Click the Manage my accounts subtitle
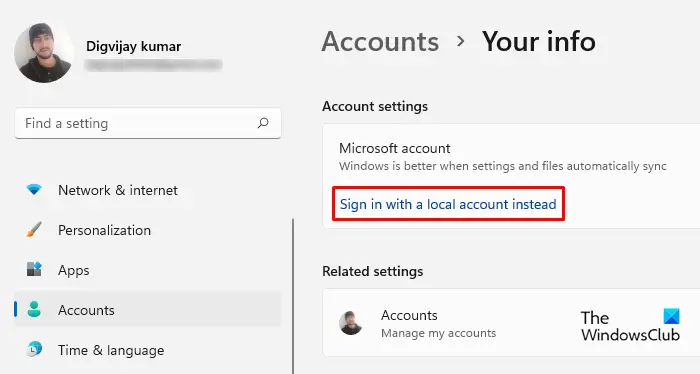Screen dimensions: 700x374 (x=438, y=333)
